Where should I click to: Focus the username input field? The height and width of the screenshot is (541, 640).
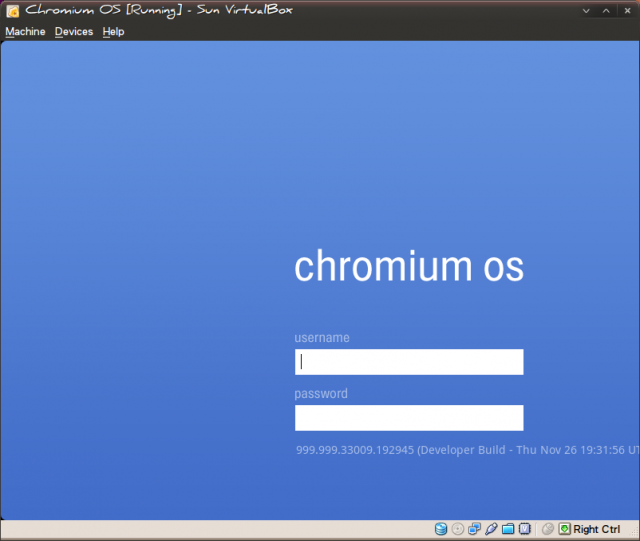409,362
